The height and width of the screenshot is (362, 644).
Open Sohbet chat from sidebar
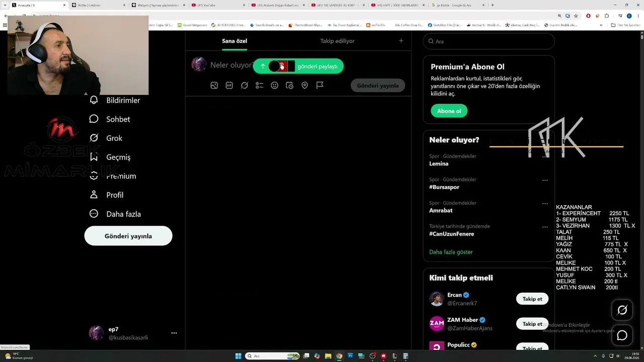pyautogui.click(x=110, y=119)
